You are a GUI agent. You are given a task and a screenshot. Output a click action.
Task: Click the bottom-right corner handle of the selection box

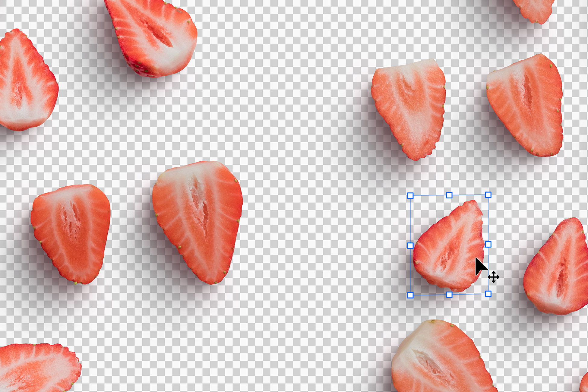click(488, 294)
